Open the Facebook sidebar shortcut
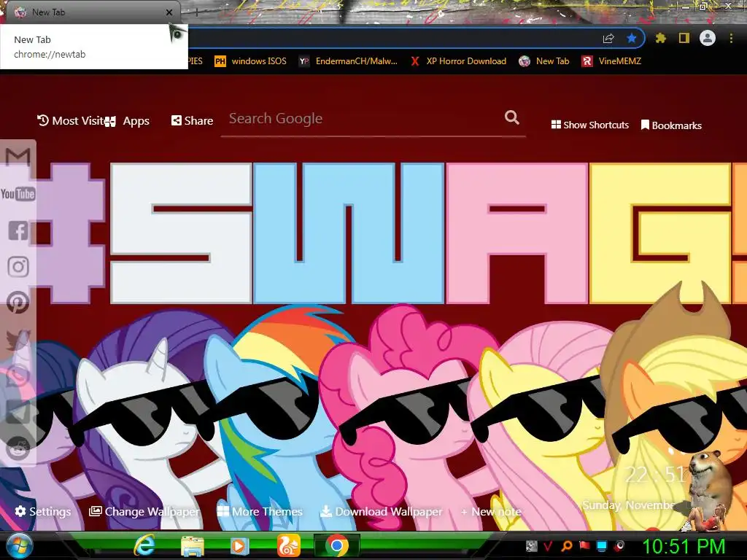Screen dimensions: 747x560 click(18, 230)
